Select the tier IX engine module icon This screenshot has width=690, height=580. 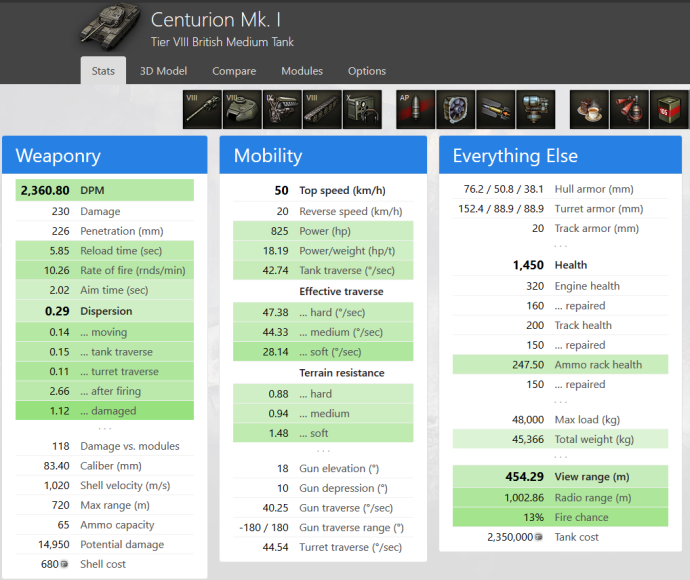pos(282,110)
